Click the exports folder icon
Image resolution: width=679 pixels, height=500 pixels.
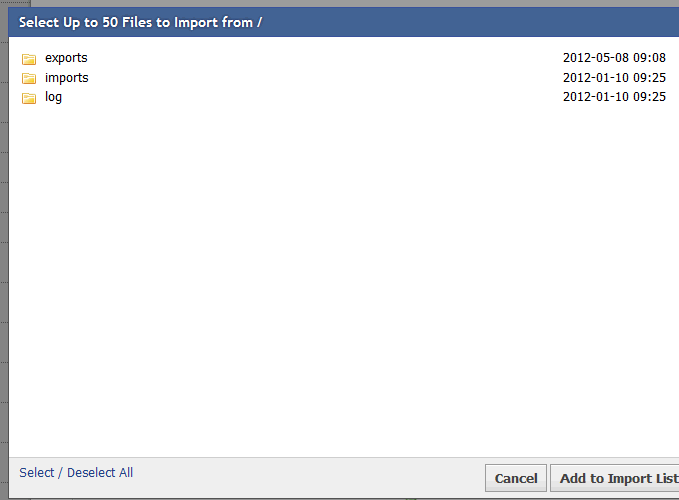pos(29,59)
